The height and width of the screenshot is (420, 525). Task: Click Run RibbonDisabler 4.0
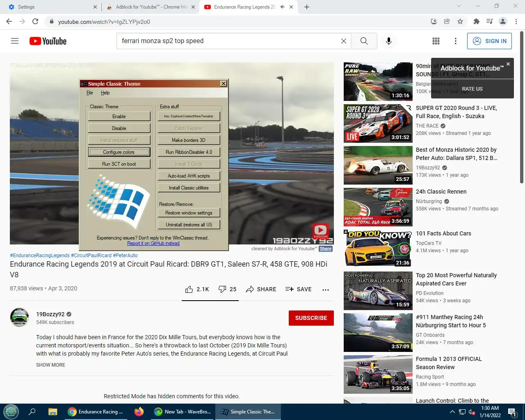pyautogui.click(x=189, y=152)
